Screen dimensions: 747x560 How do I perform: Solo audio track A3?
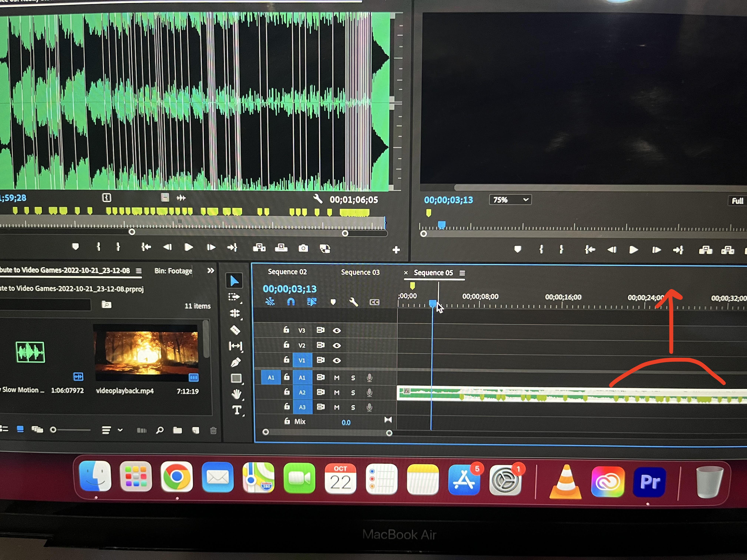(353, 407)
